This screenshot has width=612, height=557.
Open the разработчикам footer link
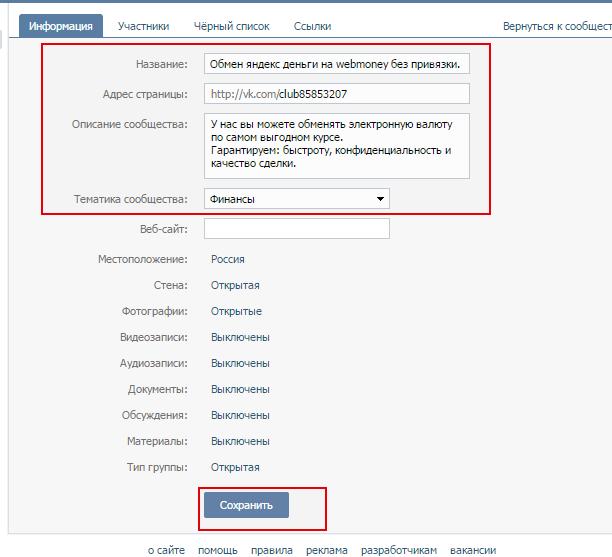click(399, 550)
